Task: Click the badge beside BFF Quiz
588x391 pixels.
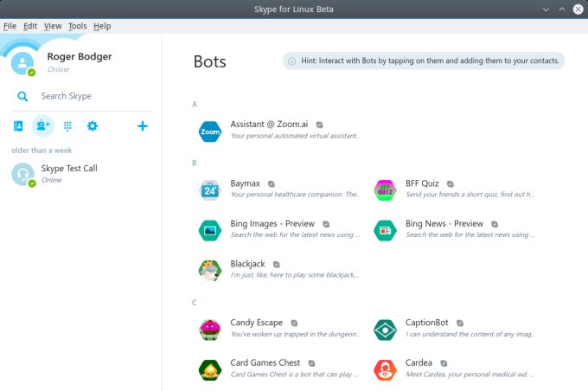Action: (x=451, y=184)
